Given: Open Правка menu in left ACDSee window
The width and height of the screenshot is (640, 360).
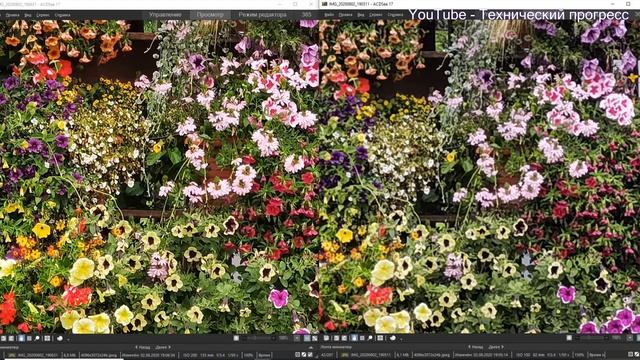Looking at the screenshot, I should coord(12,15).
